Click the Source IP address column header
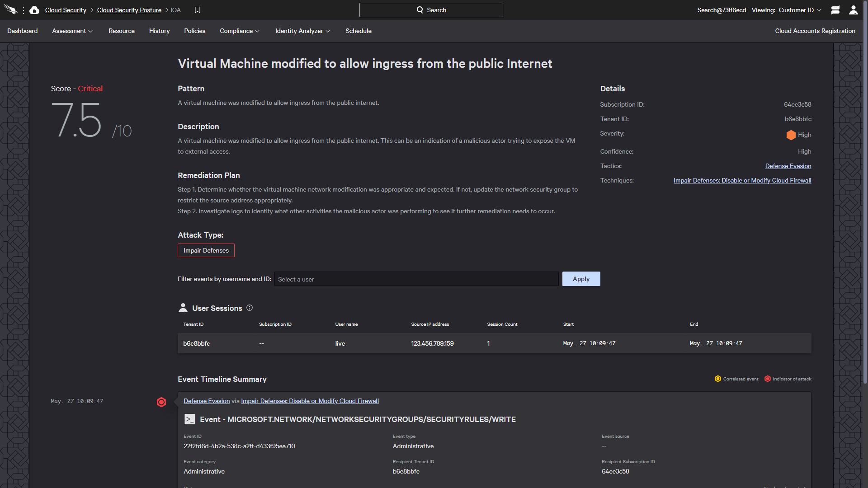868x488 pixels. (430, 324)
